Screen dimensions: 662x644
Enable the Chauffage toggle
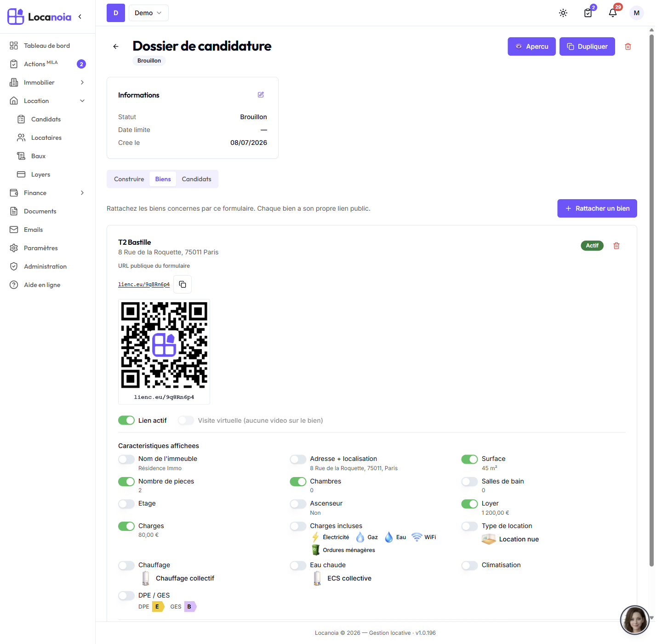126,565
